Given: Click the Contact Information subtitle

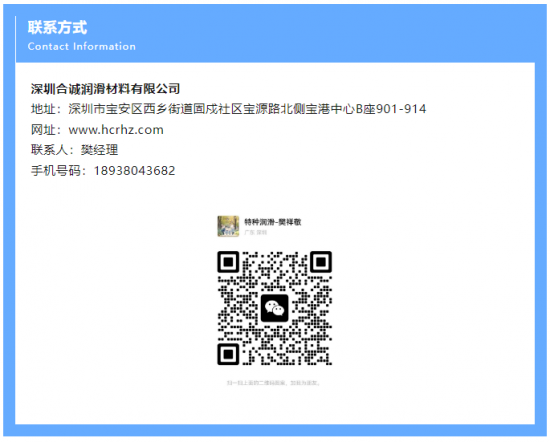Looking at the screenshot, I should [82, 46].
